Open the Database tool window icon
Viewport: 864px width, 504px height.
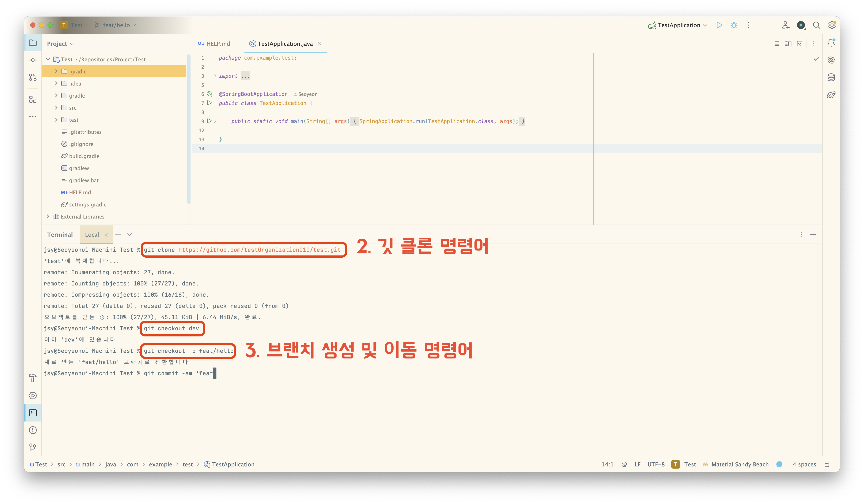point(831,78)
